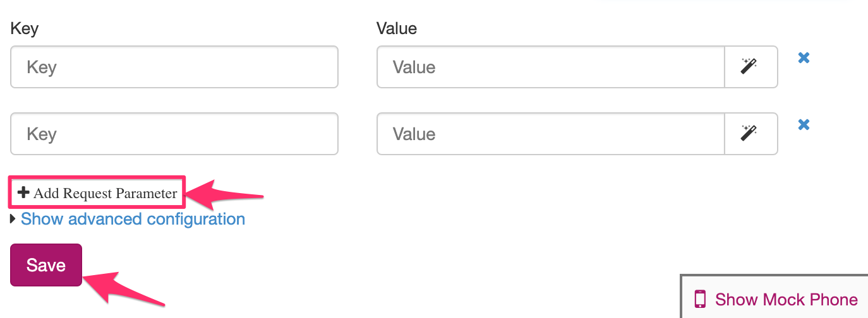868x318 pixels.
Task: Focus the first Key input field
Action: (174, 67)
